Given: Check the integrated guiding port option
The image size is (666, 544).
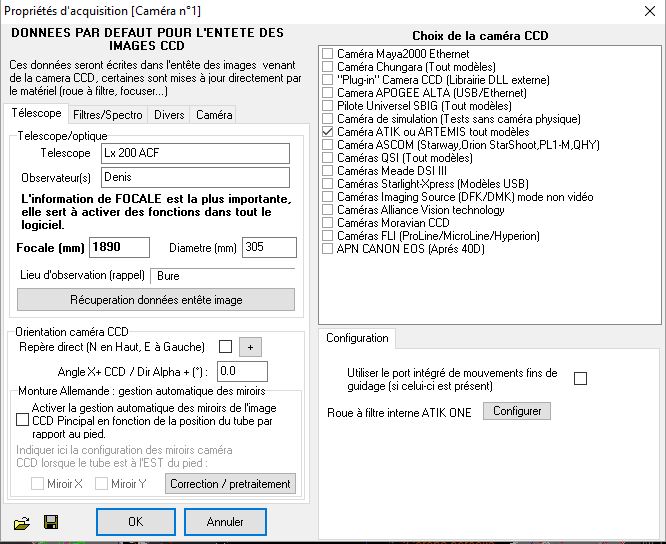Looking at the screenshot, I should [580, 378].
